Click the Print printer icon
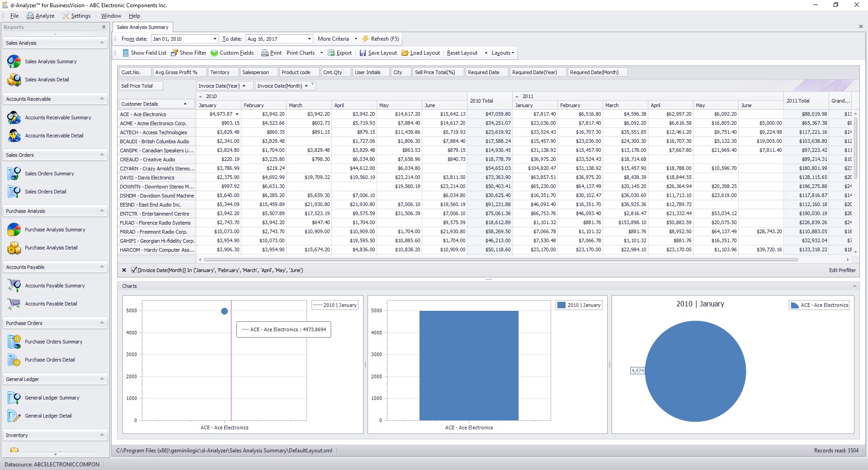868x470 pixels. pos(265,53)
